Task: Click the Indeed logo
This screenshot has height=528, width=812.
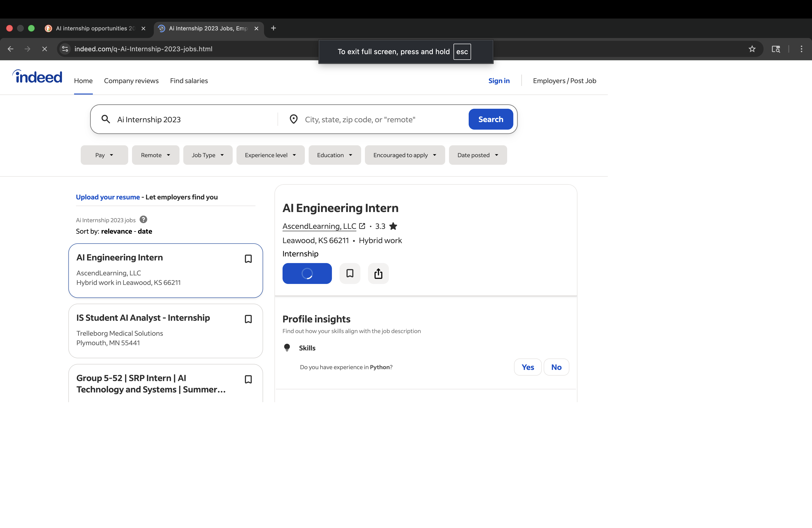Action: click(38, 77)
